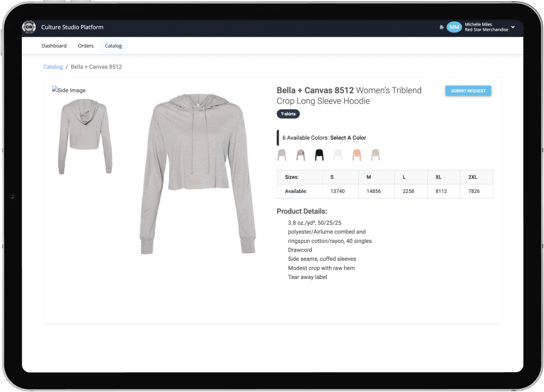Choose the peach hoodie color

pyautogui.click(x=357, y=155)
